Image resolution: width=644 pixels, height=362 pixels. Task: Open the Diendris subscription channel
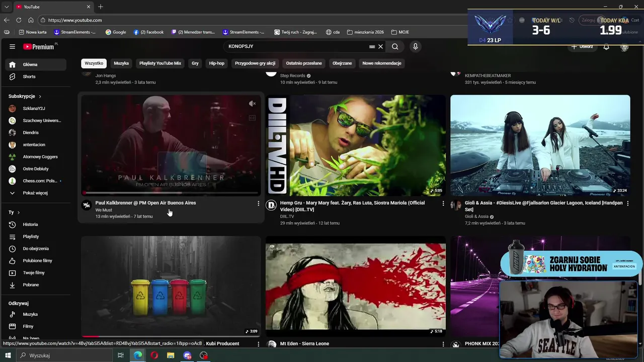tap(36, 132)
